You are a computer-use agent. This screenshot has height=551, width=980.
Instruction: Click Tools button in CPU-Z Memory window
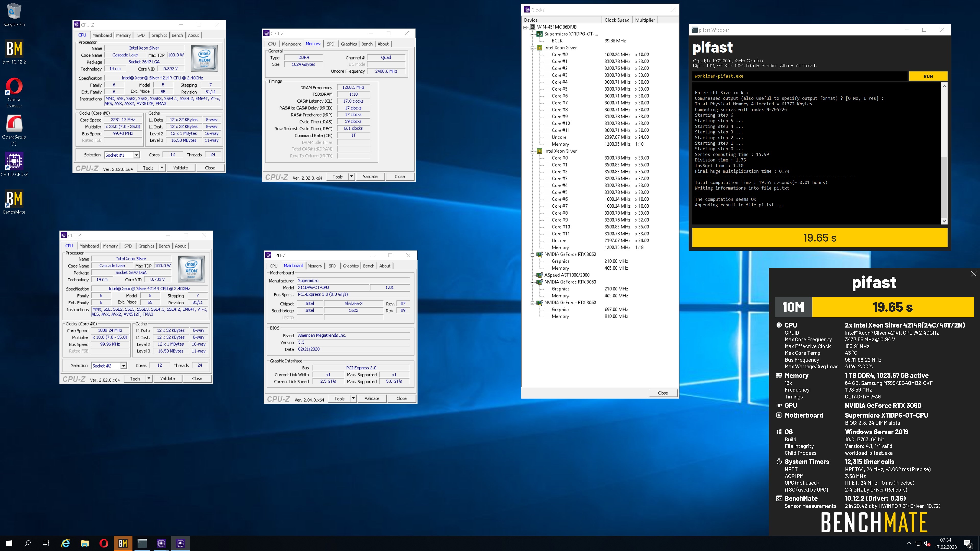337,177
